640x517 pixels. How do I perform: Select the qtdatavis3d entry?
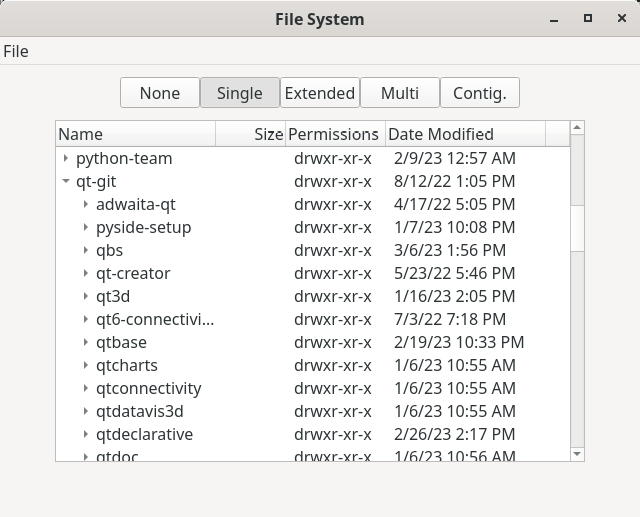click(140, 411)
